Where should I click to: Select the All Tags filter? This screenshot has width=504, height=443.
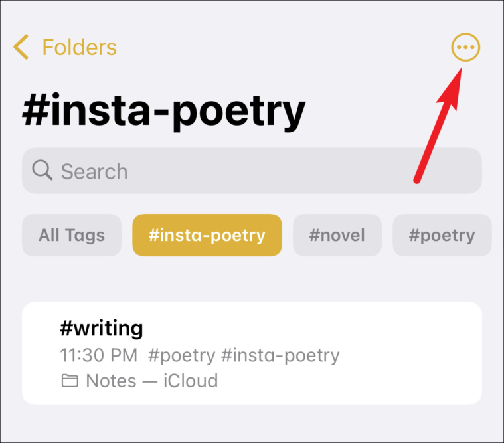tap(72, 235)
